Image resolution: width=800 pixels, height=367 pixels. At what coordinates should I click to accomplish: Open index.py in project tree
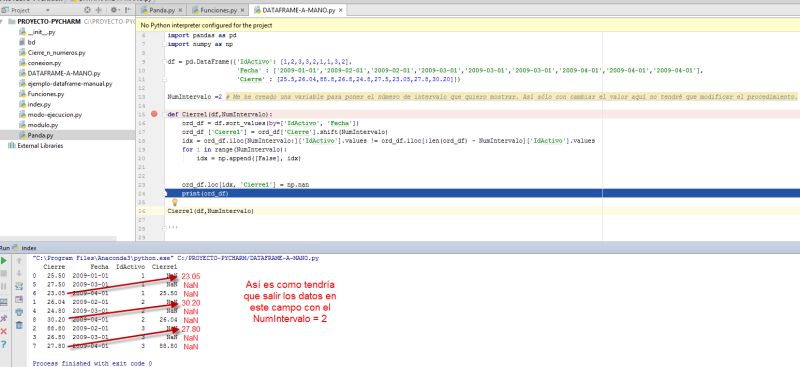35,104
